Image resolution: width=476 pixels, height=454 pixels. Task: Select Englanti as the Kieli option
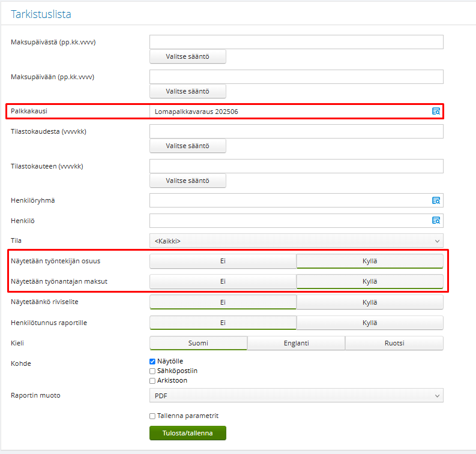297,343
